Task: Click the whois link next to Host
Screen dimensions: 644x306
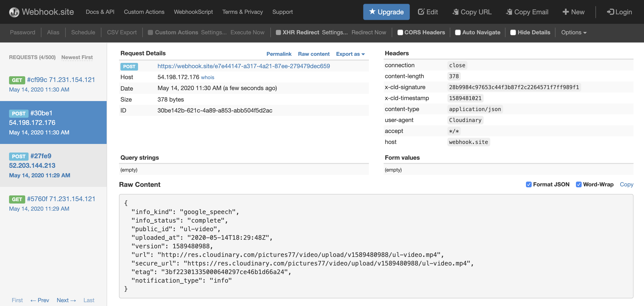Action: click(x=208, y=77)
